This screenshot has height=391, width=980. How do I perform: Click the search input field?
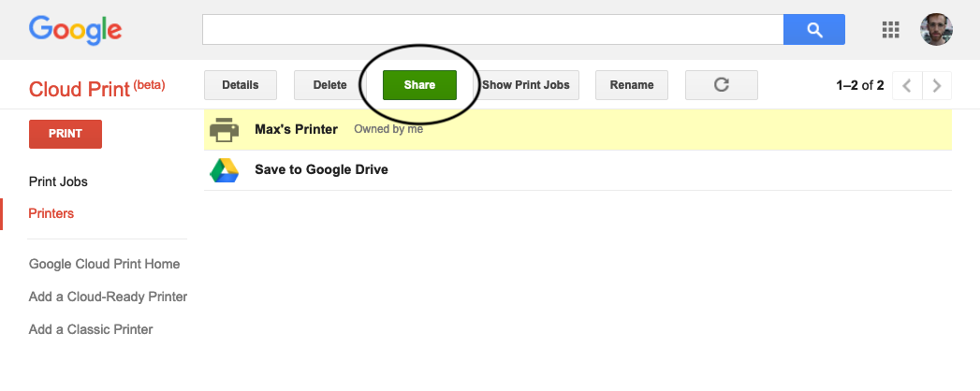(492, 29)
